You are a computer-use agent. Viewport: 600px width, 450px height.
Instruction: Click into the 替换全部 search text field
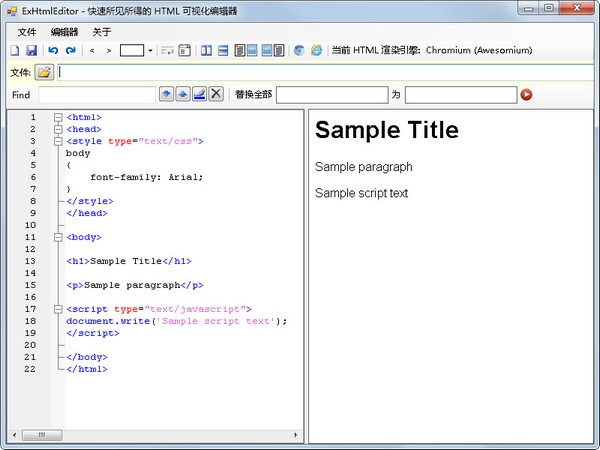click(332, 95)
